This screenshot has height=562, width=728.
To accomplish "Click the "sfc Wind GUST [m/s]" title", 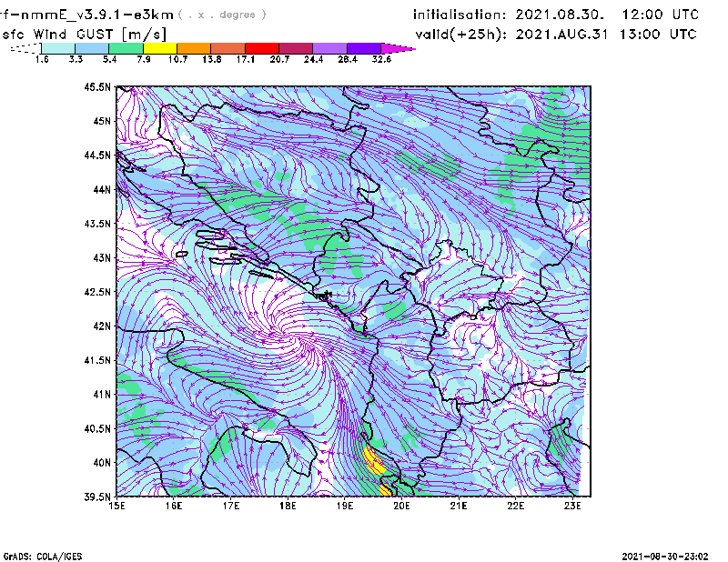I will tap(84, 34).
